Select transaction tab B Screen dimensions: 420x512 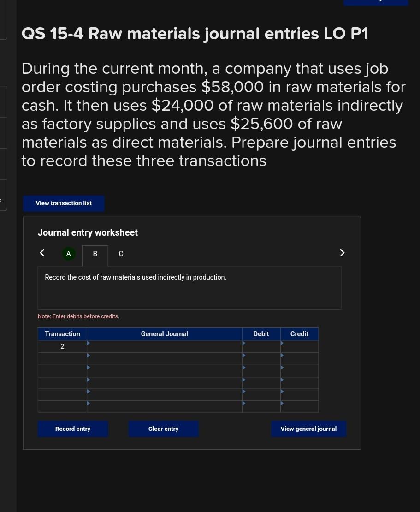pos(95,254)
